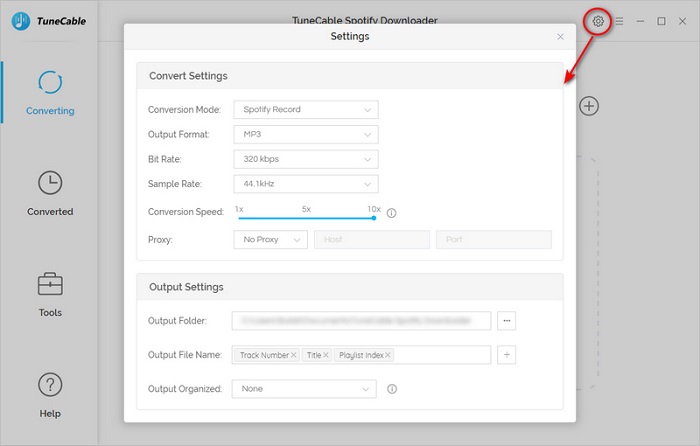Image resolution: width=700 pixels, height=446 pixels.
Task: Open the Tools toolbox section
Action: (x=50, y=295)
